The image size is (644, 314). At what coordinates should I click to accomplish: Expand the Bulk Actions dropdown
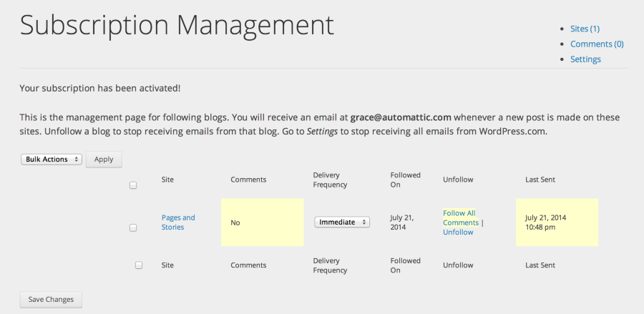[52, 159]
